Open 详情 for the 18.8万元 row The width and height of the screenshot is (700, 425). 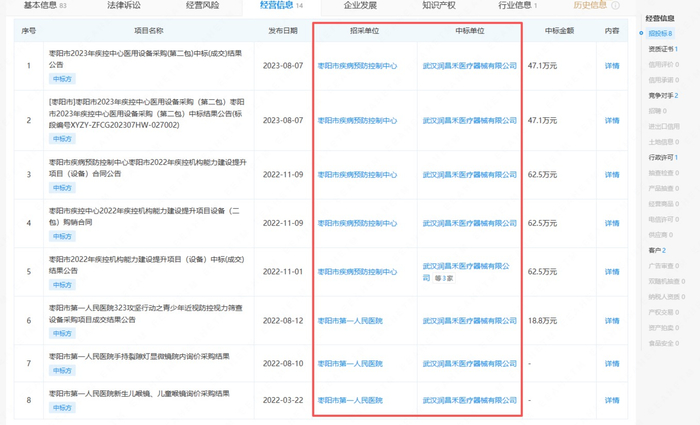pos(612,321)
